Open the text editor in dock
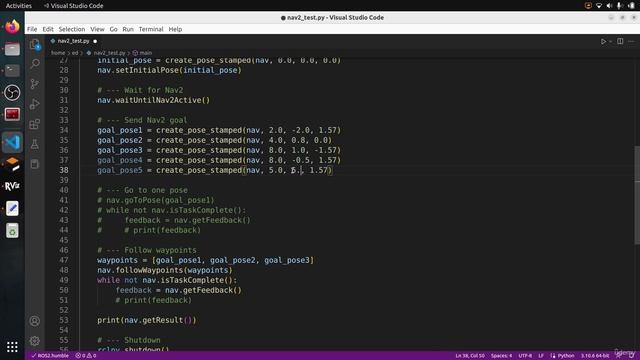Viewport: 640px width, 360px height. pyautogui.click(x=12, y=208)
